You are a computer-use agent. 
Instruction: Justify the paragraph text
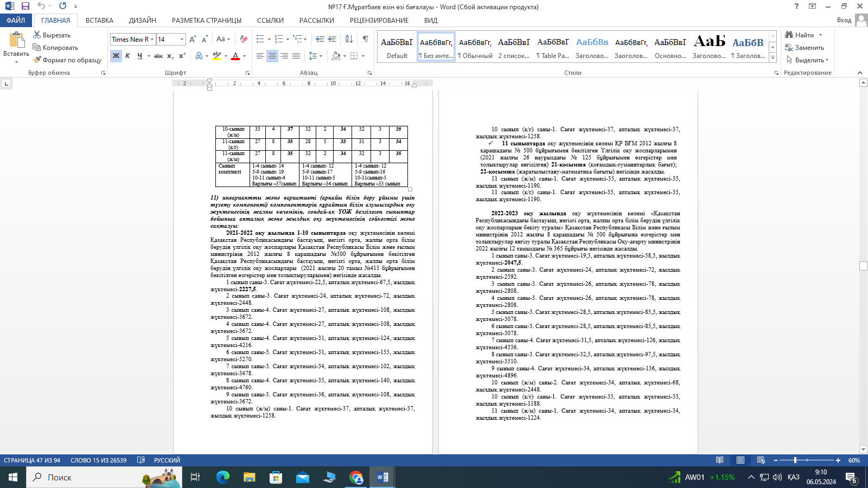296,55
